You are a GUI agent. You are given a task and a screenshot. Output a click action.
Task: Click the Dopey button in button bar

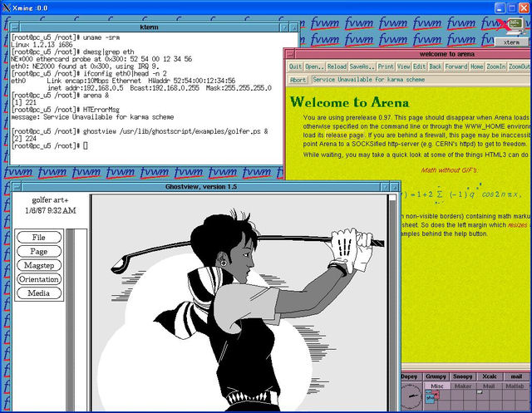tap(410, 376)
